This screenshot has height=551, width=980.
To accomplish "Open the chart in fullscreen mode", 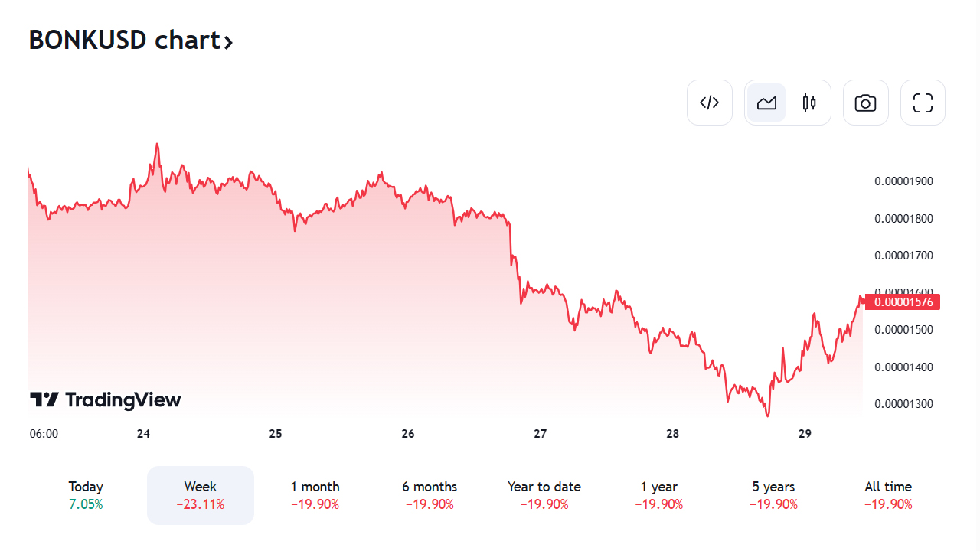I will [x=923, y=103].
